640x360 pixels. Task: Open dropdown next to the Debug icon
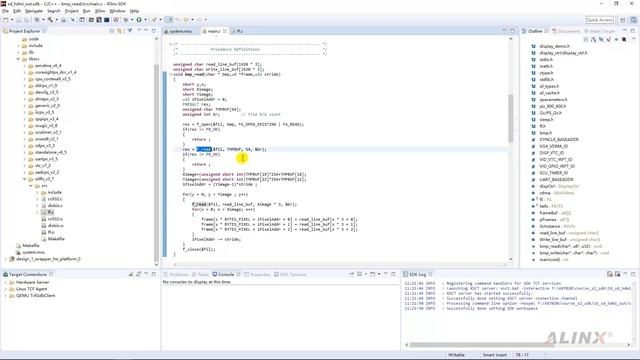pos(132,20)
